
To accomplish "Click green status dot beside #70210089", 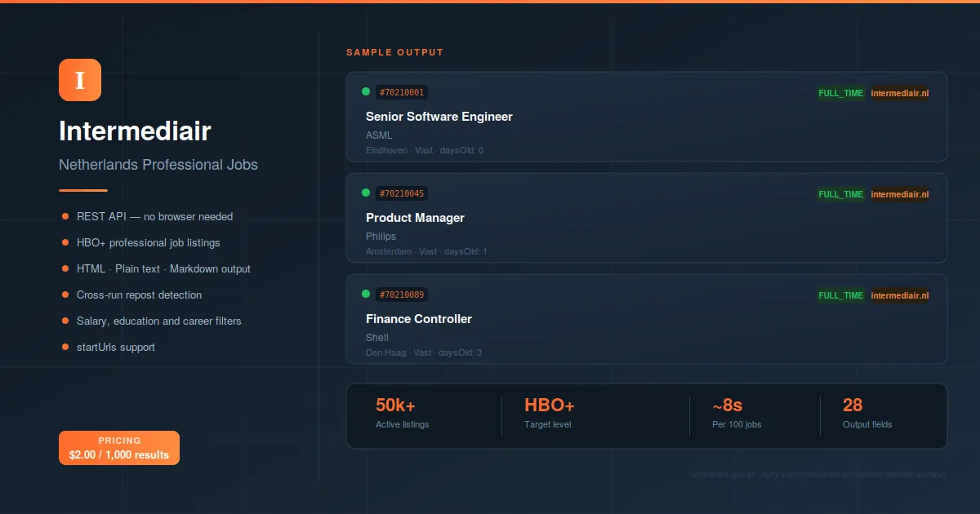I will coord(366,294).
